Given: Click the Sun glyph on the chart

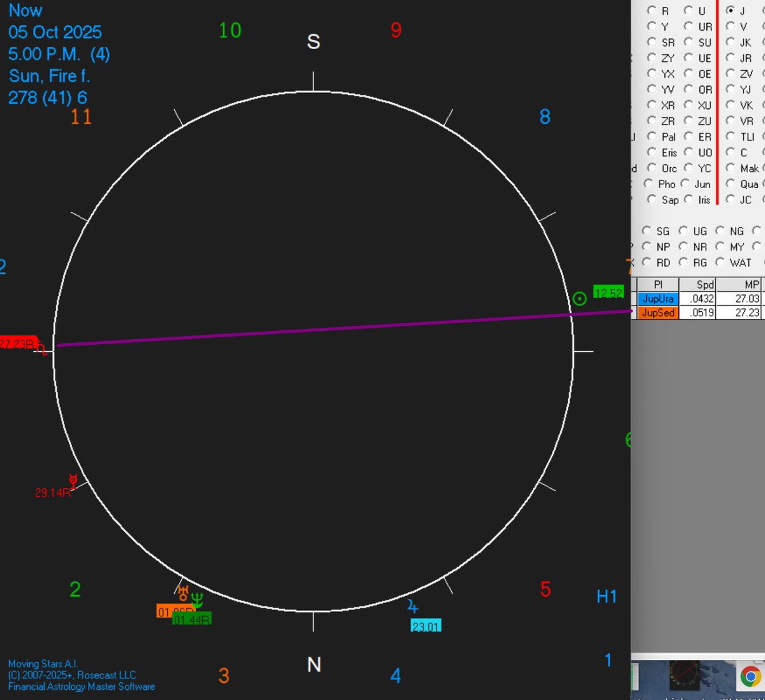Looking at the screenshot, I should click(579, 298).
